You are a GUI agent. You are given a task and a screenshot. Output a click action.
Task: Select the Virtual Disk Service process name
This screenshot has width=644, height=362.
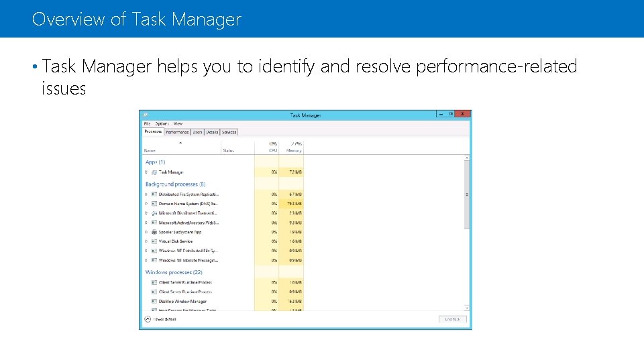(x=175, y=241)
